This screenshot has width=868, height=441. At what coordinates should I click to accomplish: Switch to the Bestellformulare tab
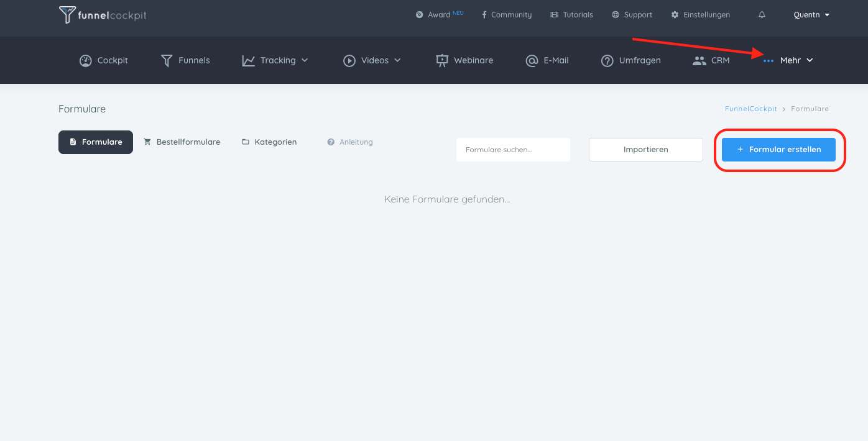pyautogui.click(x=182, y=142)
